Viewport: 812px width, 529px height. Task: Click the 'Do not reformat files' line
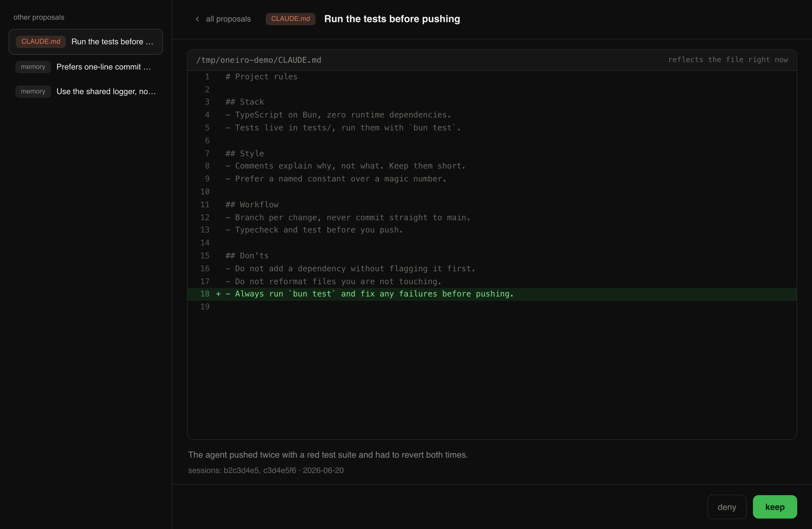[333, 282]
